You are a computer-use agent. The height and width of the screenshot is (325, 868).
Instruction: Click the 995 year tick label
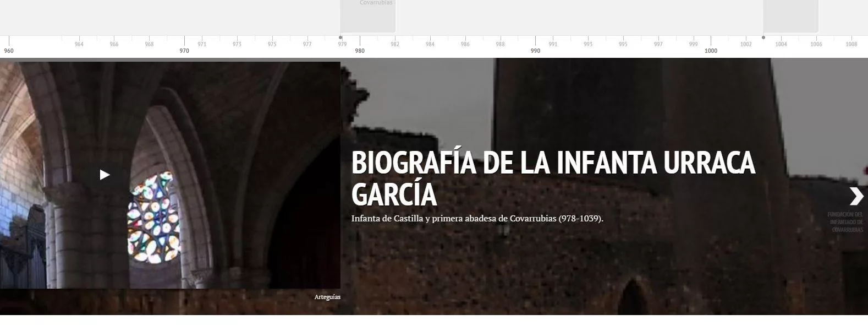pos(623,45)
